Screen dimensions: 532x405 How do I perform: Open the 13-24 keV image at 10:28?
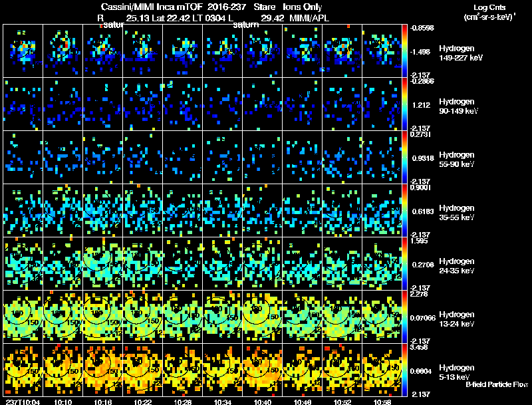click(x=182, y=317)
